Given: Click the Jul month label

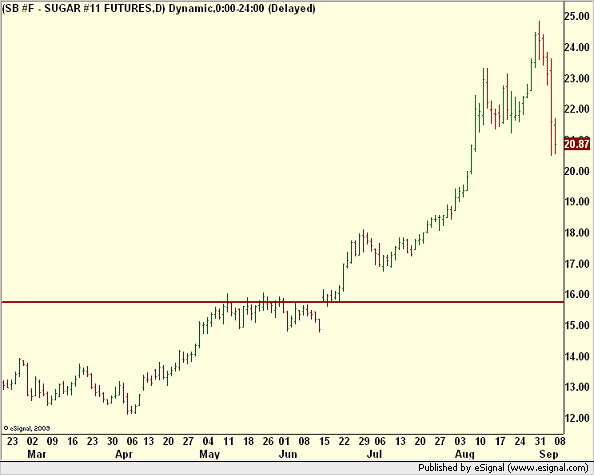Looking at the screenshot, I should 374,454.
